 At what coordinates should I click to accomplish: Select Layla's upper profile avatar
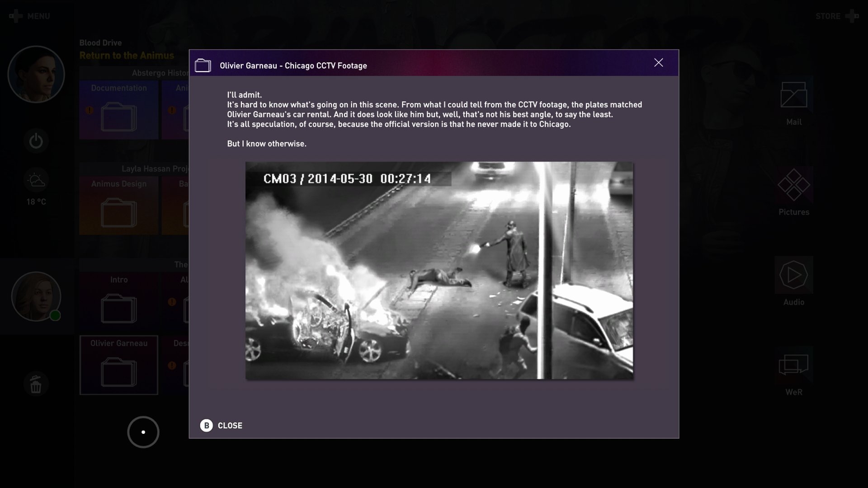[36, 74]
